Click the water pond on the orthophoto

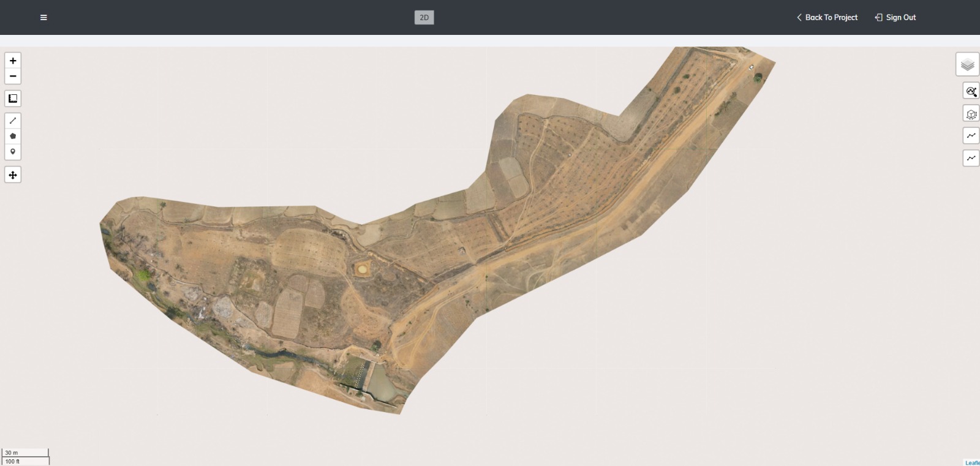[382, 383]
